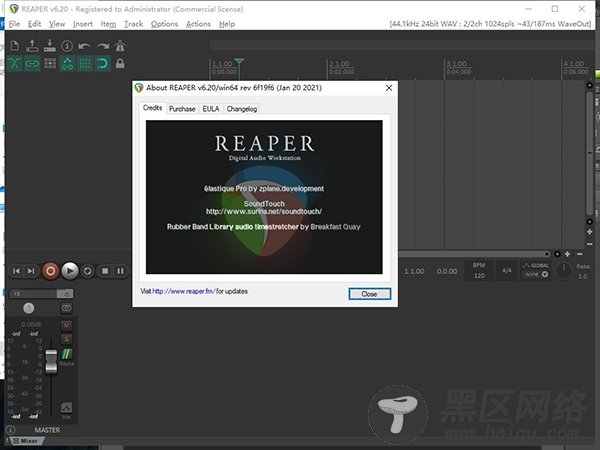Open the View menu
The height and width of the screenshot is (450, 600).
coord(57,24)
